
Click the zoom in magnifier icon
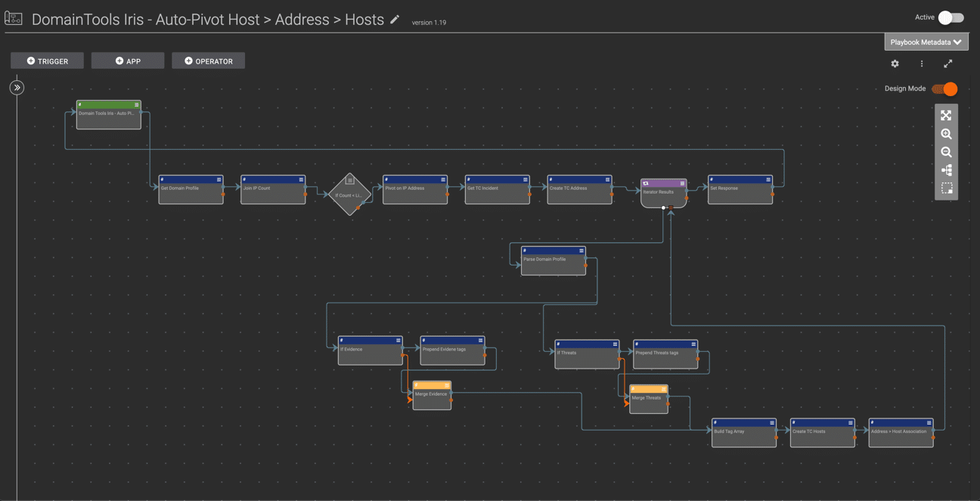click(946, 134)
